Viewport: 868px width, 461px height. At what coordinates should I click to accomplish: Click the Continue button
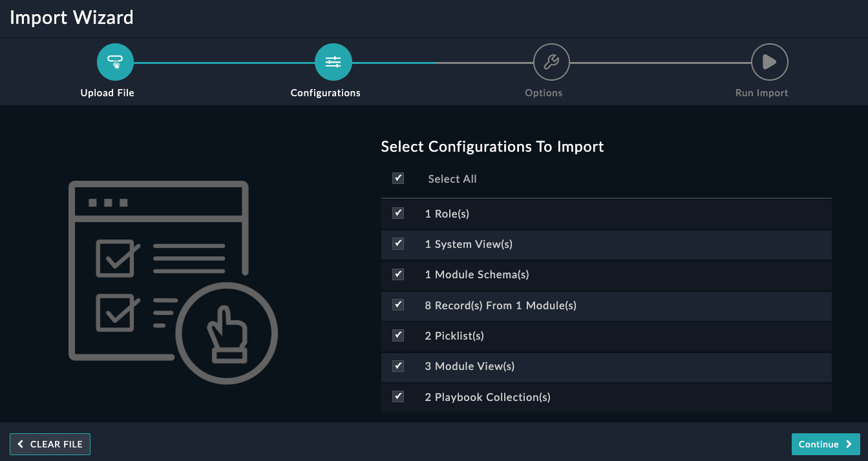[825, 444]
